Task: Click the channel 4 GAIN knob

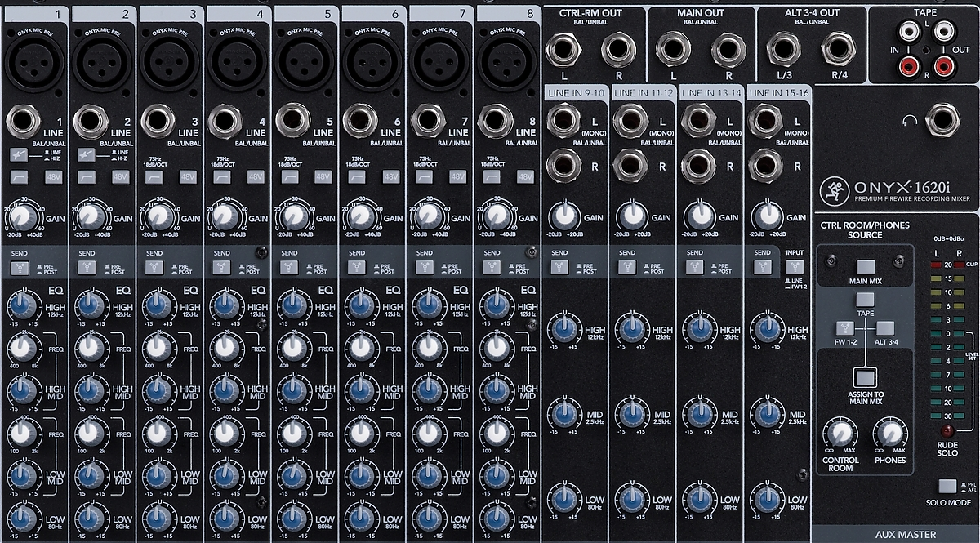Action: (225, 216)
